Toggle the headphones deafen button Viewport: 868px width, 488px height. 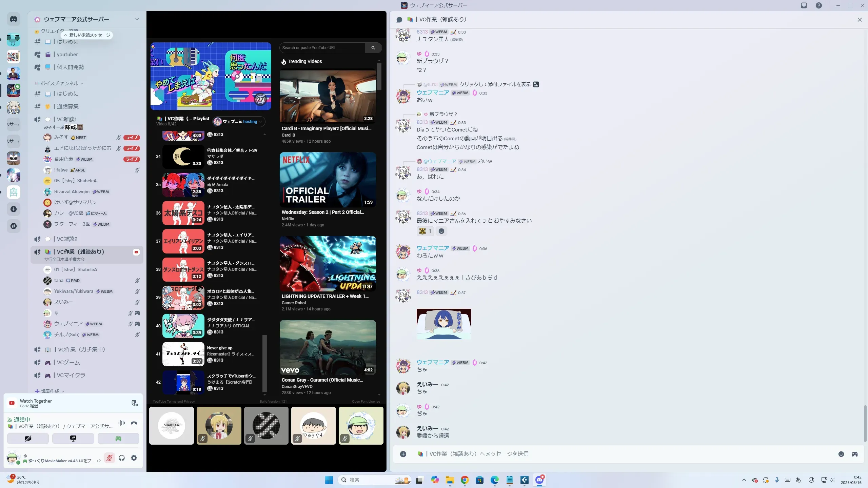(x=122, y=458)
